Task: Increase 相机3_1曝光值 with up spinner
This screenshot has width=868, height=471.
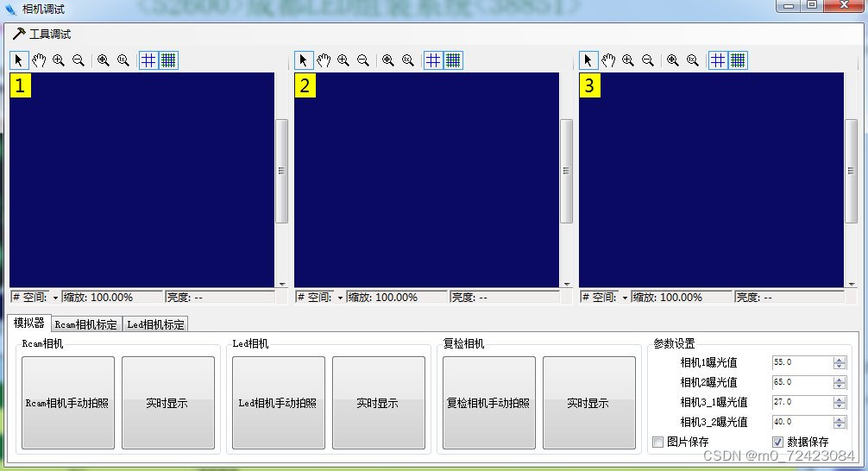Action: tap(840, 399)
